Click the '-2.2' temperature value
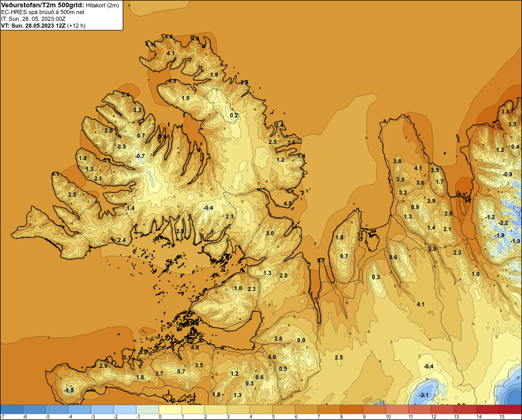 pos(503,223)
